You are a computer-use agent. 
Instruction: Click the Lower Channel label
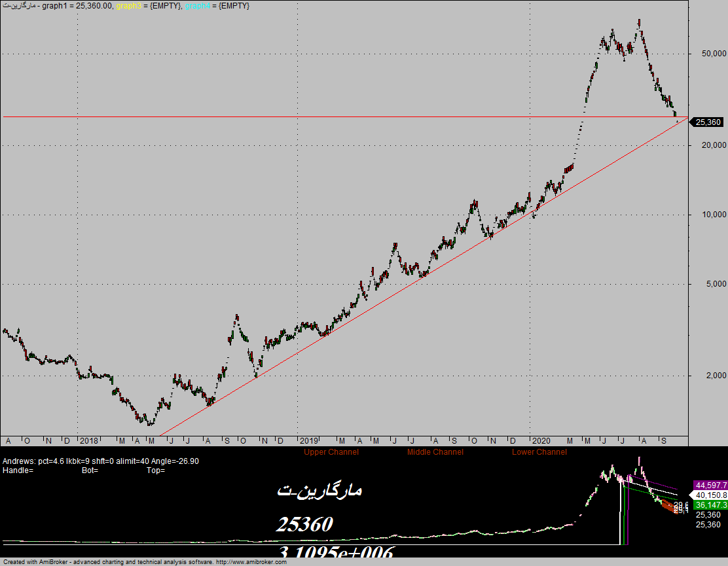pyautogui.click(x=539, y=452)
